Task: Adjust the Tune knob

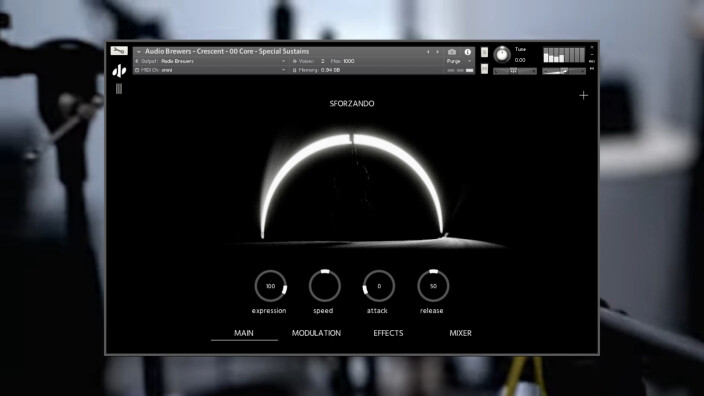Action: click(x=502, y=55)
